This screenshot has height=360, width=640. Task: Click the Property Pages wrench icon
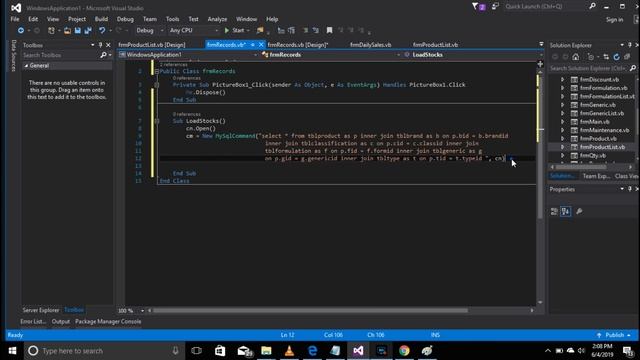579,211
